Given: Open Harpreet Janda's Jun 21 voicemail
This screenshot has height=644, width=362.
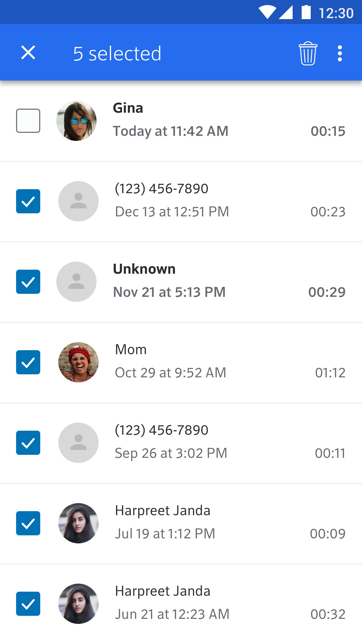Looking at the screenshot, I should click(200, 604).
